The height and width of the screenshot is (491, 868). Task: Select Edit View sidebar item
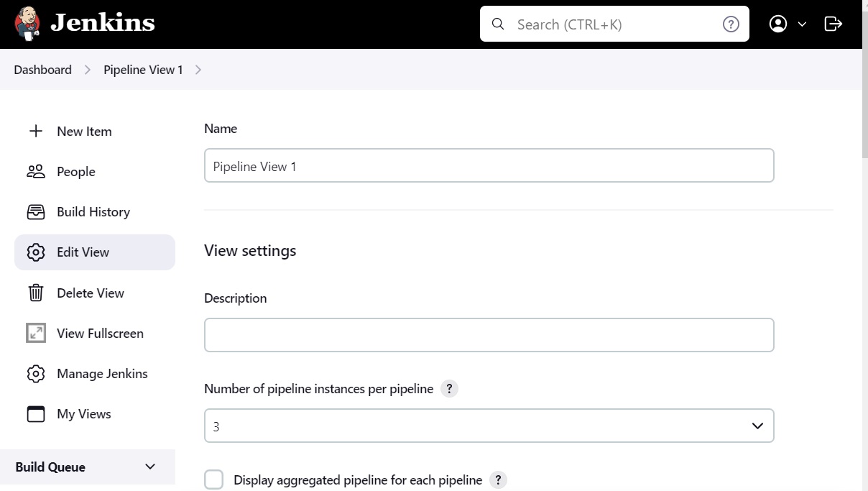click(95, 252)
